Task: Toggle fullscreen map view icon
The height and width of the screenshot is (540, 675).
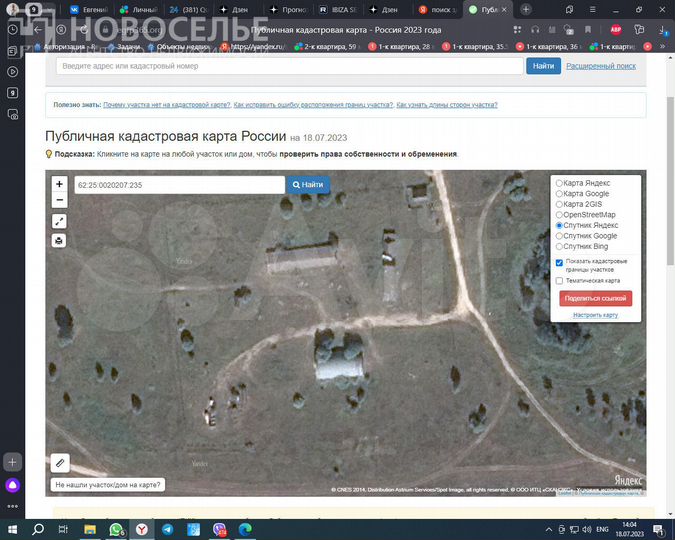Action: [59, 221]
